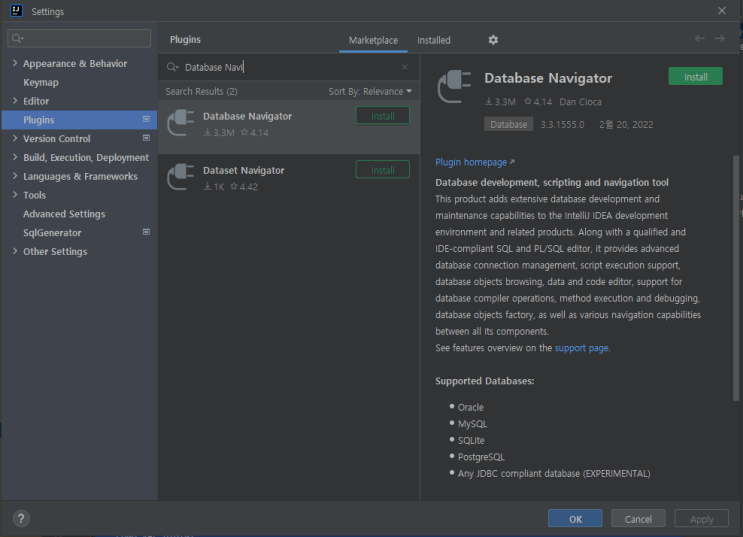Click the Cancel button

(x=638, y=519)
